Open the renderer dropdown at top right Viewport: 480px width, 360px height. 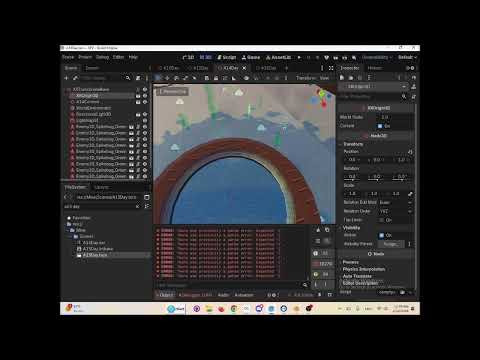[x=377, y=57]
